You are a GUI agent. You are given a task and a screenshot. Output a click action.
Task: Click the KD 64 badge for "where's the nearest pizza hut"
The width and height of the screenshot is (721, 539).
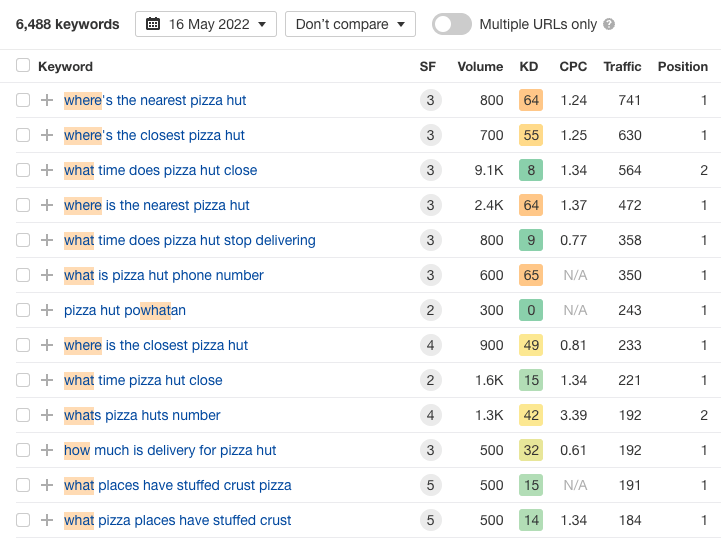(530, 100)
